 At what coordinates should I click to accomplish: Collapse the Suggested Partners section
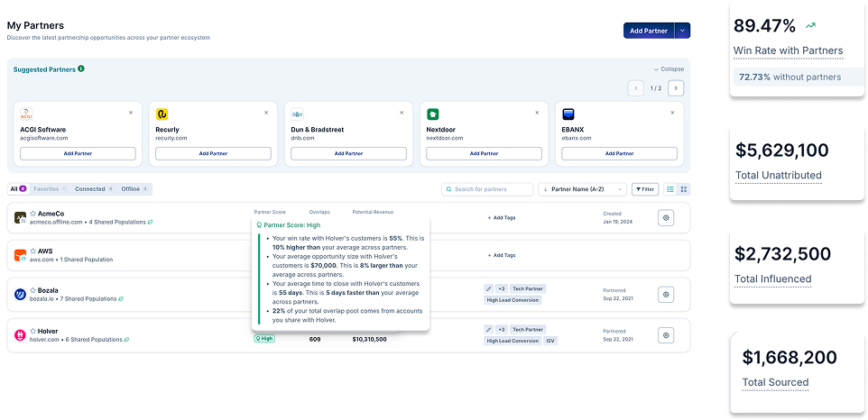coord(669,69)
